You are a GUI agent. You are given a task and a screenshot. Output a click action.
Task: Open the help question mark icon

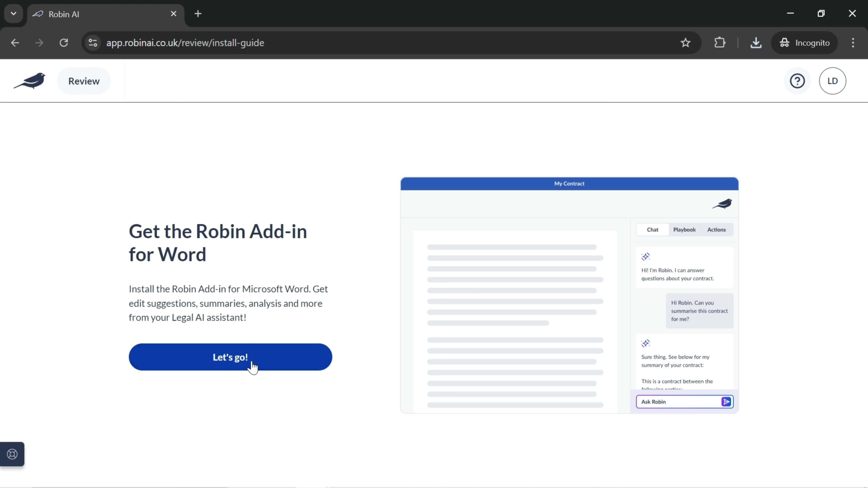[x=797, y=81]
